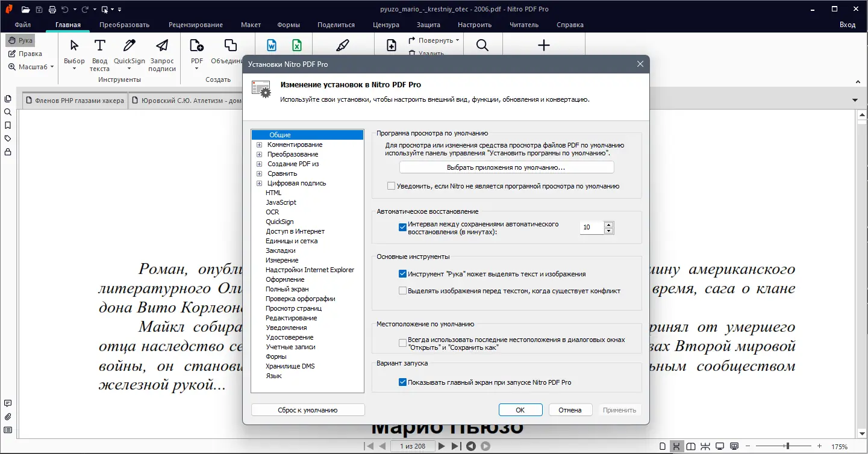868x454 pixels.
Task: Enable always use last locations checkbox
Action: (x=403, y=343)
